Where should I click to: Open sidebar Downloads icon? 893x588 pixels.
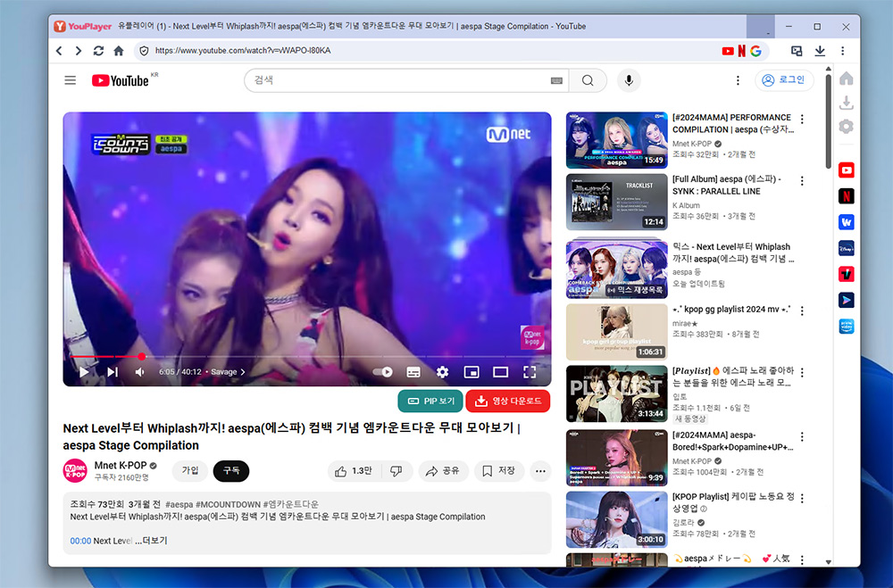pyautogui.click(x=847, y=103)
